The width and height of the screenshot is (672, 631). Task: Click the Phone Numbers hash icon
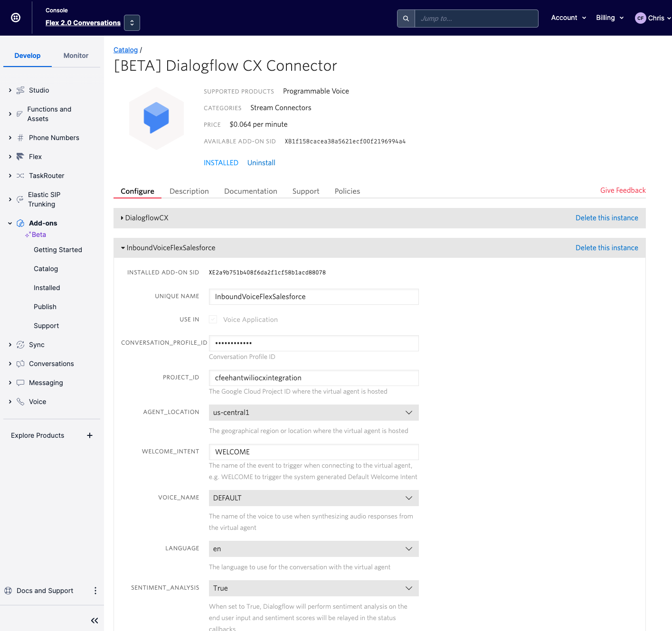pyautogui.click(x=20, y=138)
